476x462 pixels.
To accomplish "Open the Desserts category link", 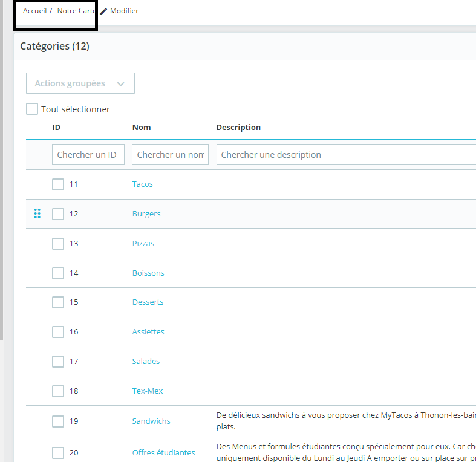I will point(148,302).
